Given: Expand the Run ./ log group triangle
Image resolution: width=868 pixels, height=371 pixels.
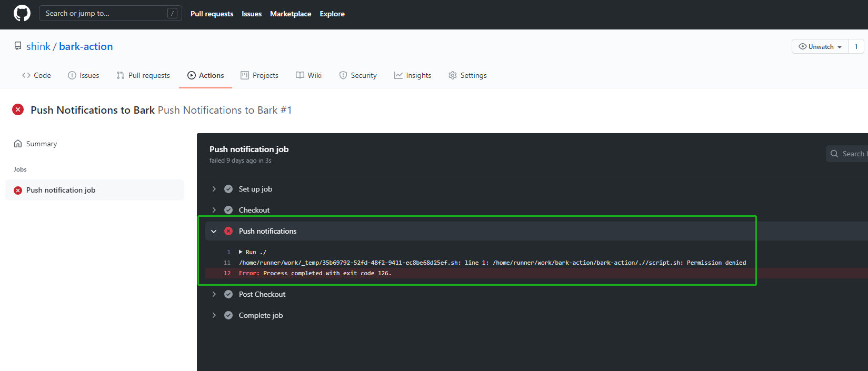Looking at the screenshot, I should [x=241, y=252].
